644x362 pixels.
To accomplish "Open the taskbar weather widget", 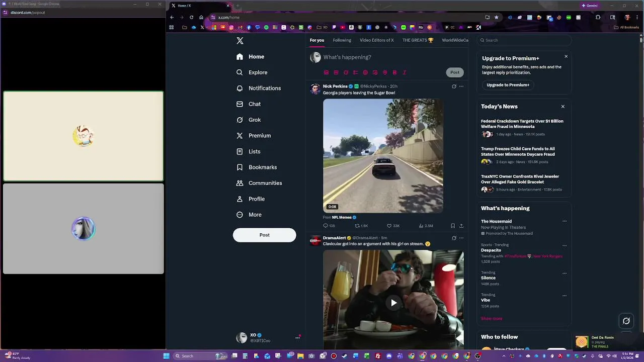I will coord(18,355).
